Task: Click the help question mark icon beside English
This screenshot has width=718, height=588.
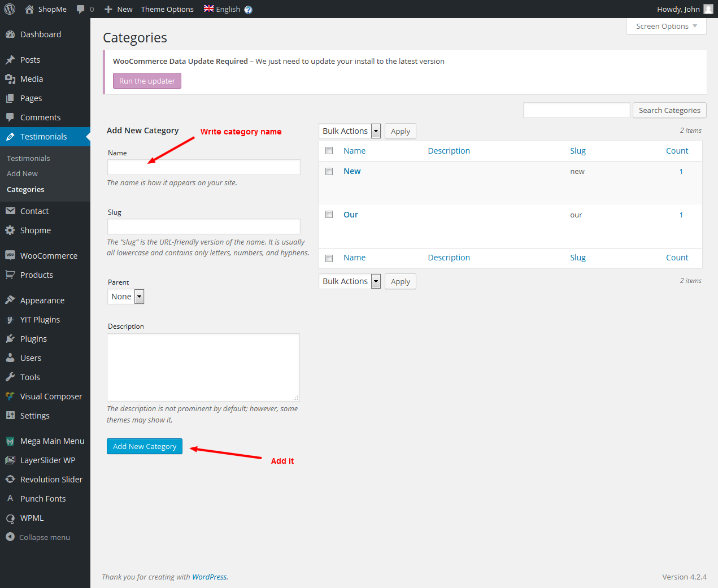Action: tap(248, 10)
